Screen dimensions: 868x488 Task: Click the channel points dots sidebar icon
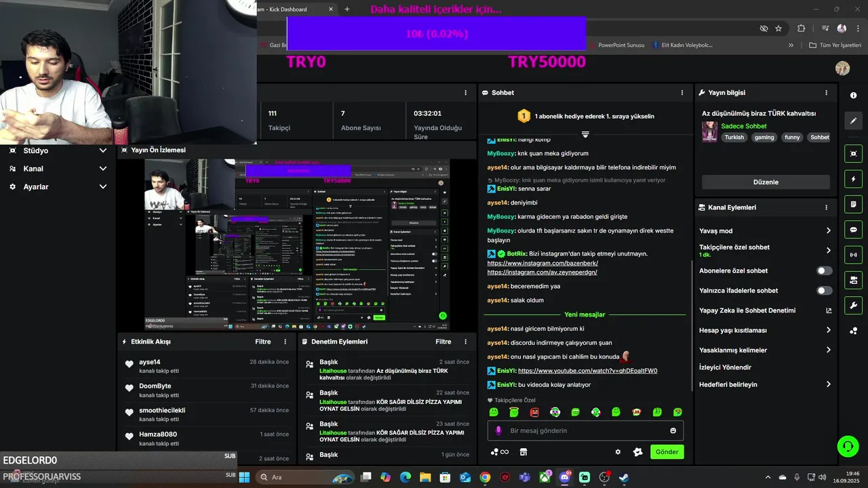click(854, 331)
